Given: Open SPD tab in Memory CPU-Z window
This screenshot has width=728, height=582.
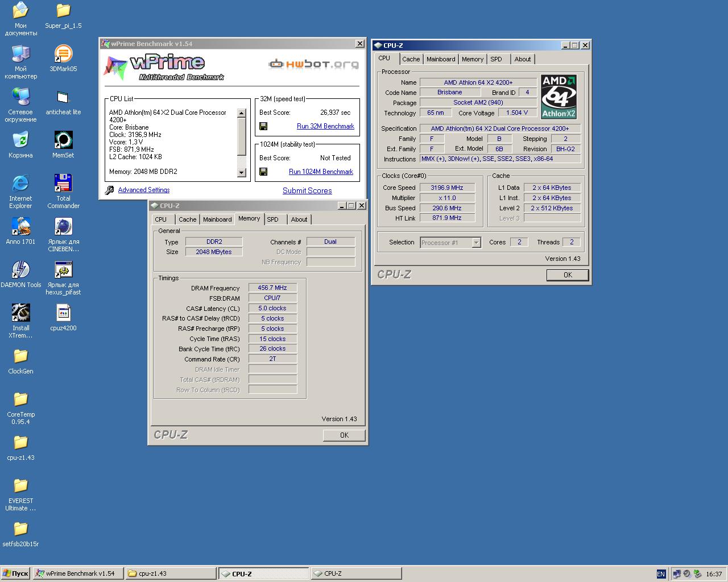Looking at the screenshot, I should click(273, 219).
